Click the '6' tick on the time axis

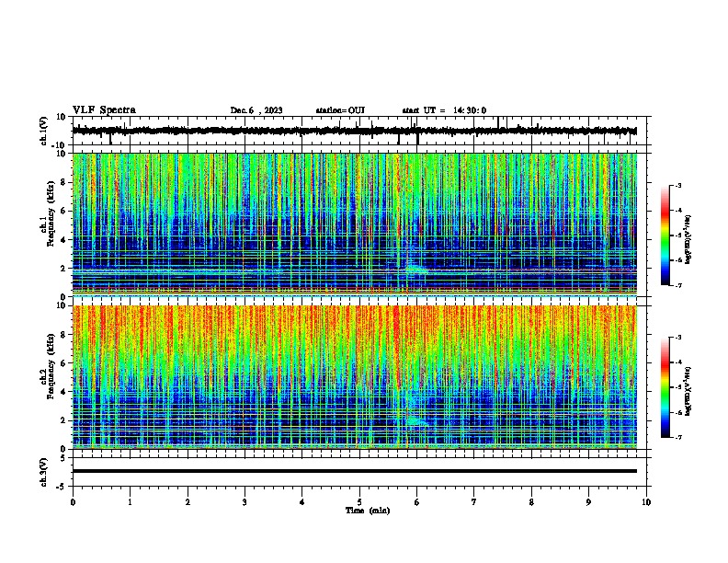pos(416,502)
